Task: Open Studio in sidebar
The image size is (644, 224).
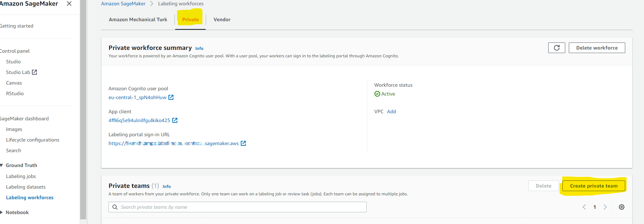Action: [13, 62]
